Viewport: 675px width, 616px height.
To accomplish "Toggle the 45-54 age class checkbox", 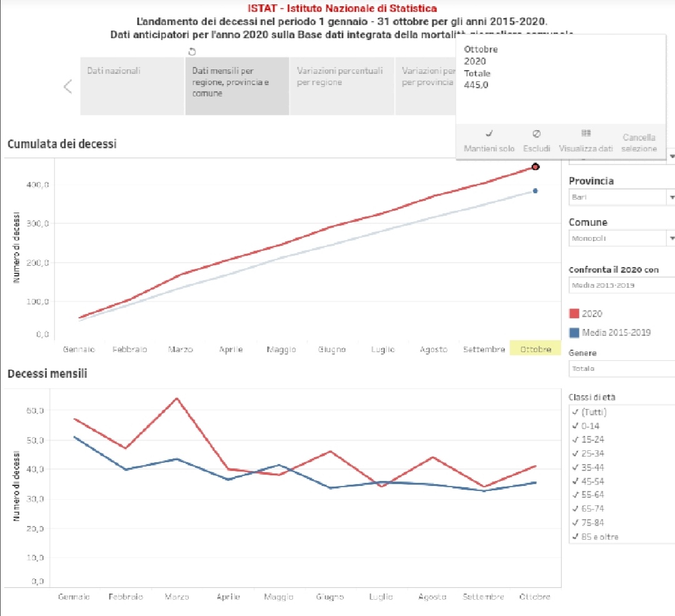I will [574, 481].
